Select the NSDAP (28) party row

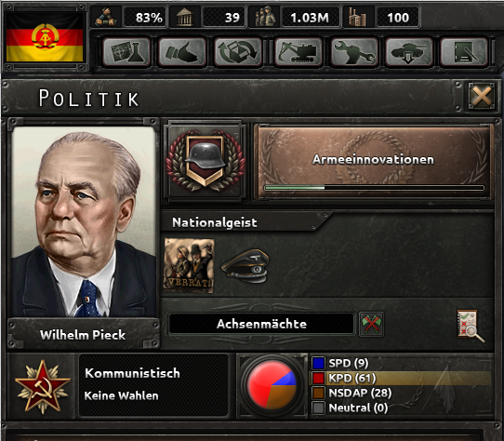point(399,393)
